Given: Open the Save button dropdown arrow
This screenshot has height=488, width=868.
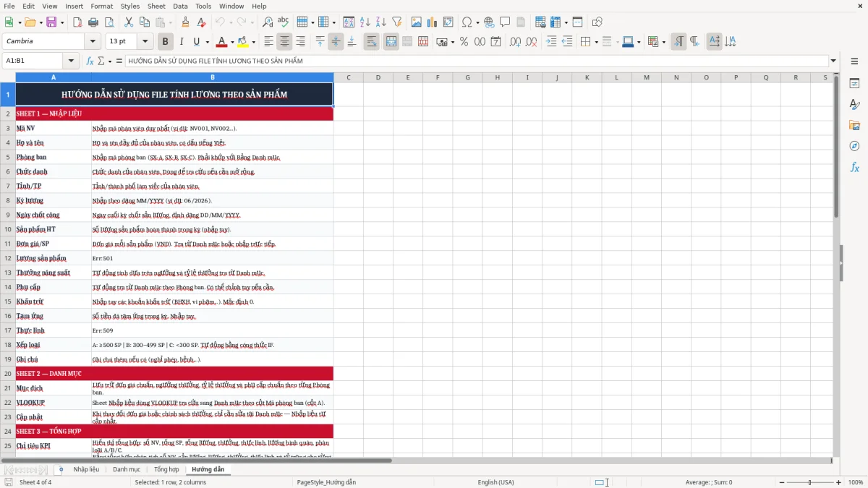Looking at the screenshot, I should click(x=62, y=22).
